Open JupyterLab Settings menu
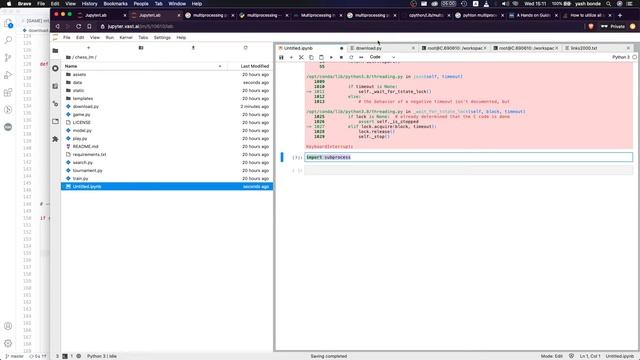The height and width of the screenshot is (360, 640). click(162, 38)
